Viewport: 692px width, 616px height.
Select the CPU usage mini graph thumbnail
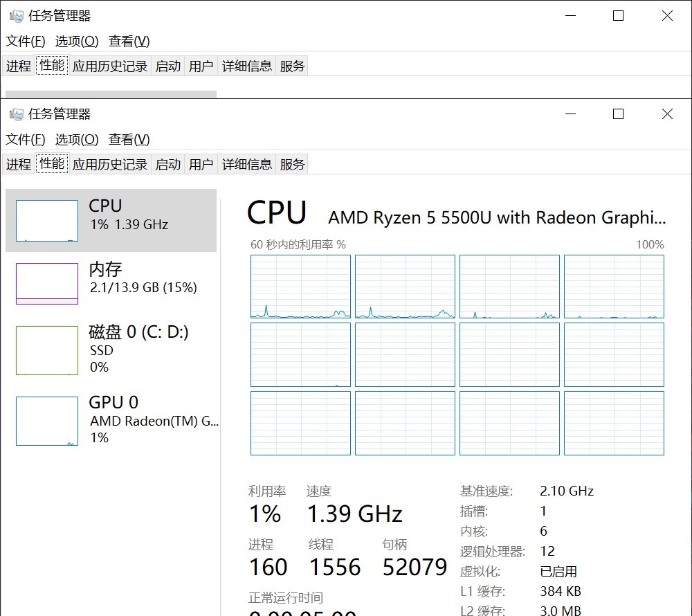(47, 221)
